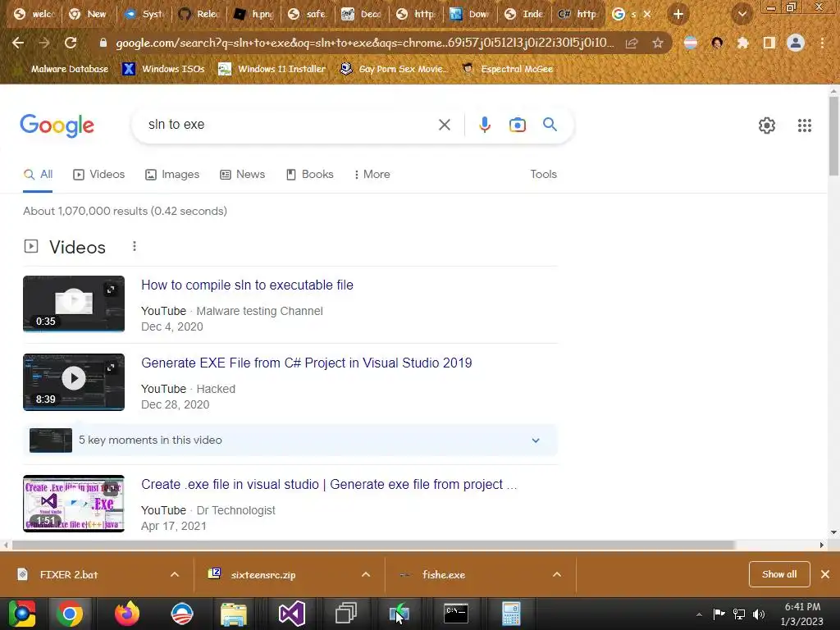Open the Command Prompt taskbar icon

coord(456,614)
